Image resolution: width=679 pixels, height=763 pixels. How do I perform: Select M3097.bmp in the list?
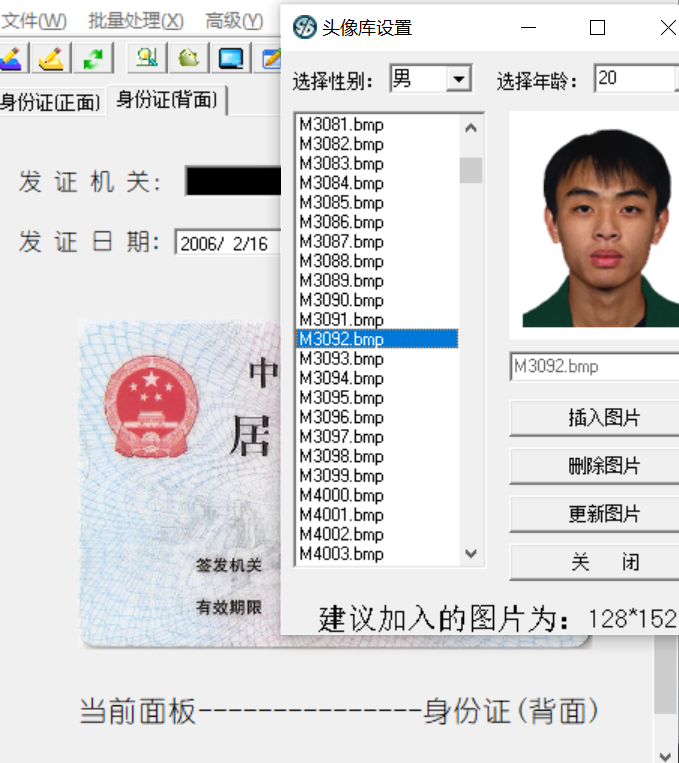[x=377, y=436]
